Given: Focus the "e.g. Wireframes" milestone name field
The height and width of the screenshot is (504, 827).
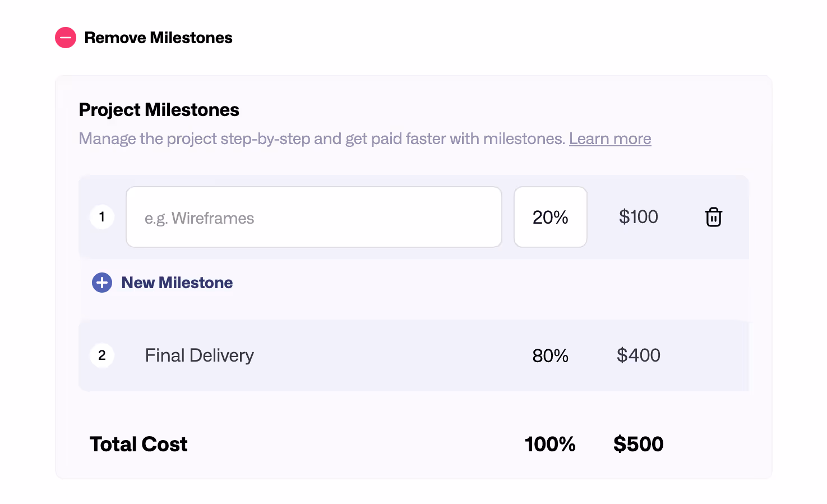Looking at the screenshot, I should 313,218.
